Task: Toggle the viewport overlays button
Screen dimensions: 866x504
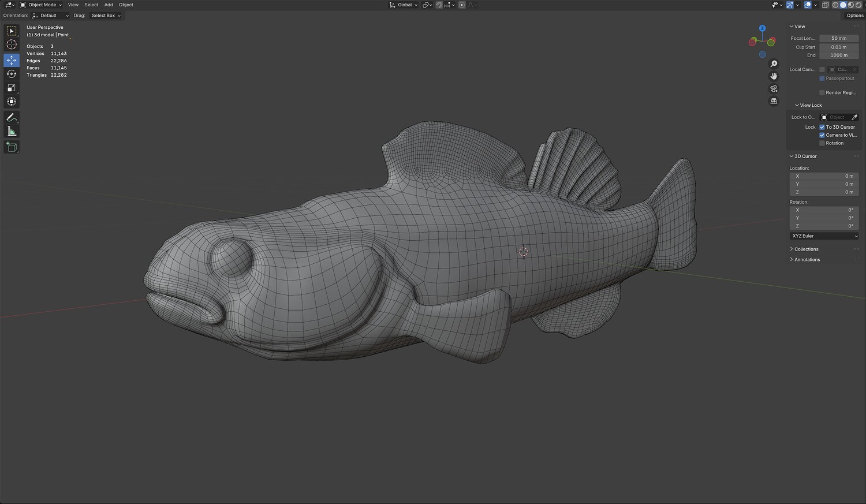Action: (808, 5)
